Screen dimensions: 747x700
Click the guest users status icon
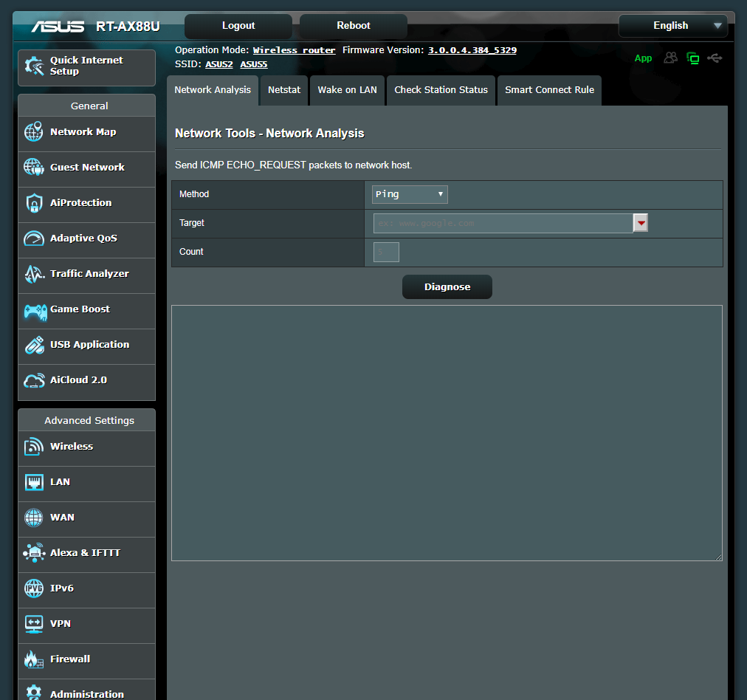[670, 58]
